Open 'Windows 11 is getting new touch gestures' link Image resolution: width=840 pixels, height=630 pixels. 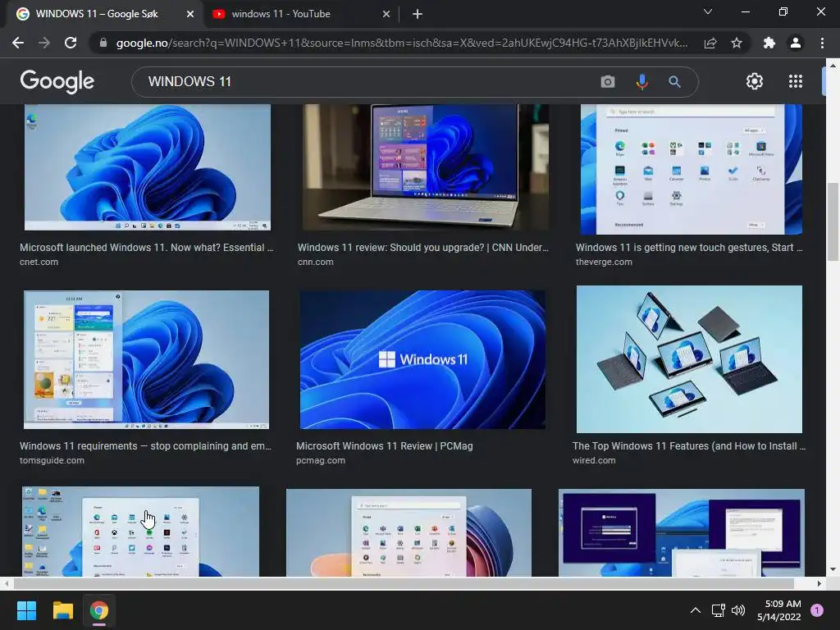click(689, 248)
